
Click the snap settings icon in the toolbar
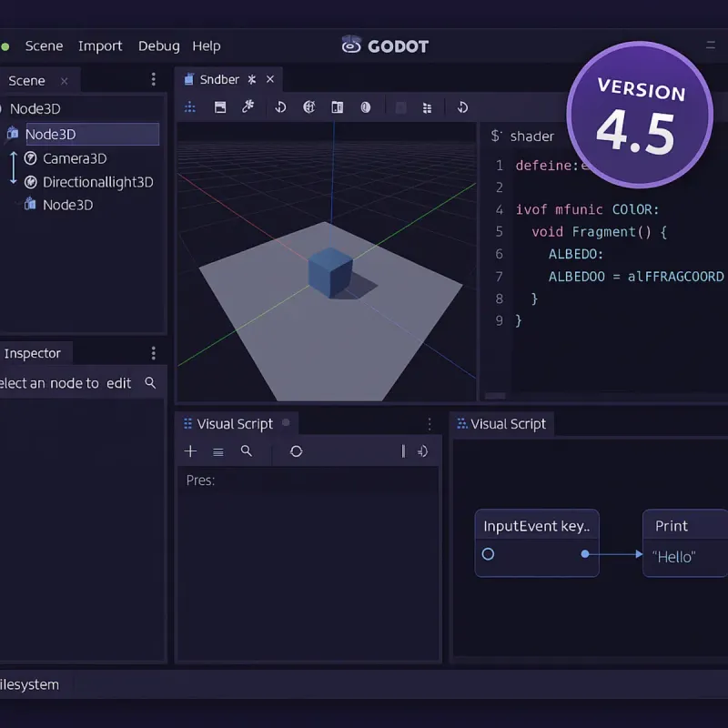338,107
